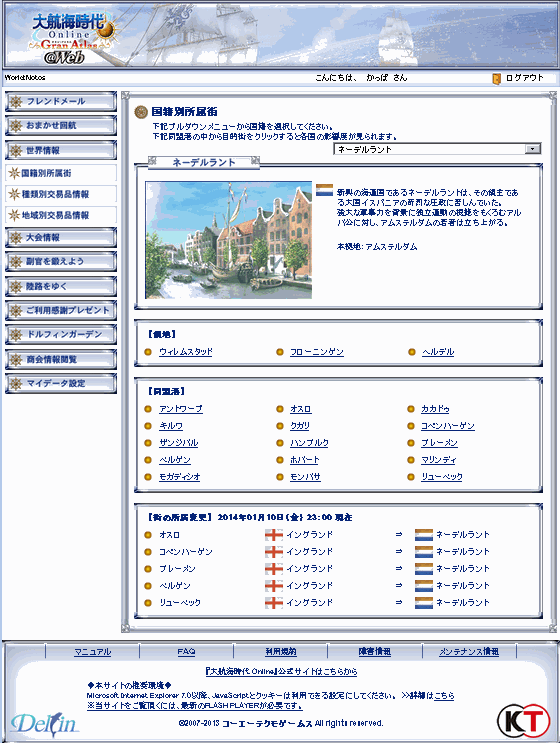Open the 利用規約 footer link
Viewport: 560px width, 743px height.
281,652
